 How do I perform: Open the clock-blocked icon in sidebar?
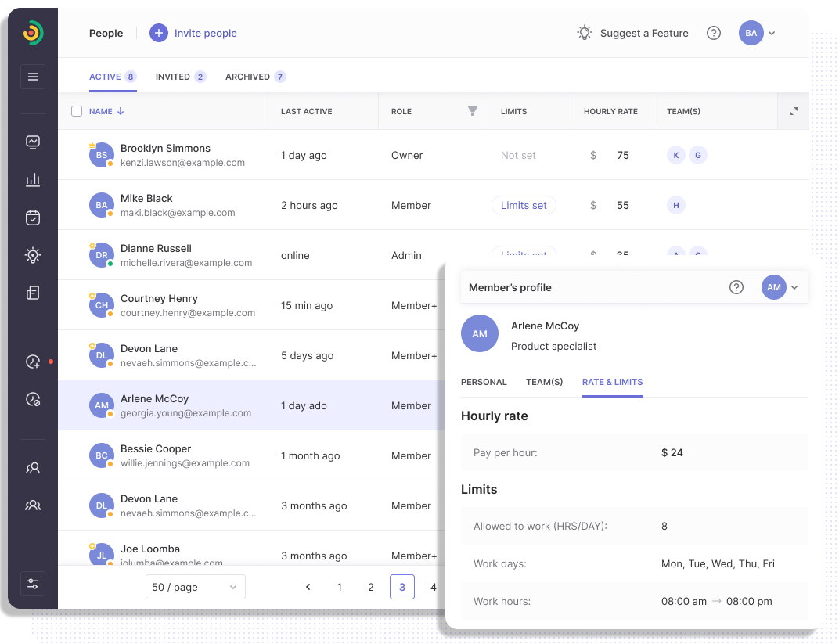click(x=33, y=399)
